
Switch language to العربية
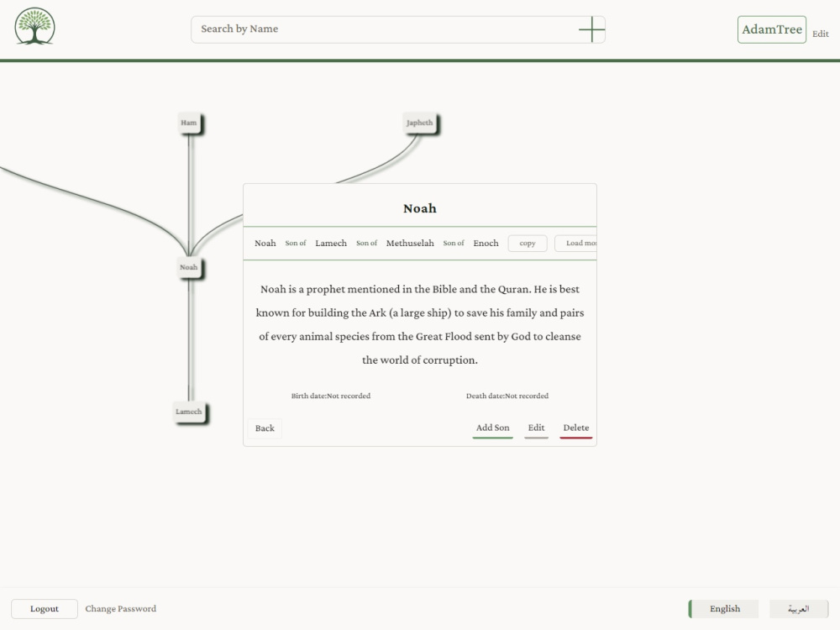[799, 608]
